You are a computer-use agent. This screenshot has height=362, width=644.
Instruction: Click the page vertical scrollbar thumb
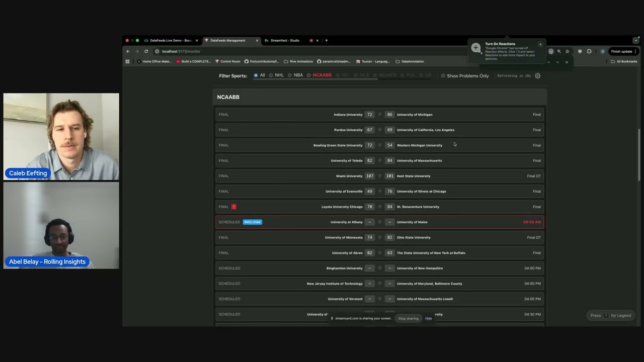639,154
